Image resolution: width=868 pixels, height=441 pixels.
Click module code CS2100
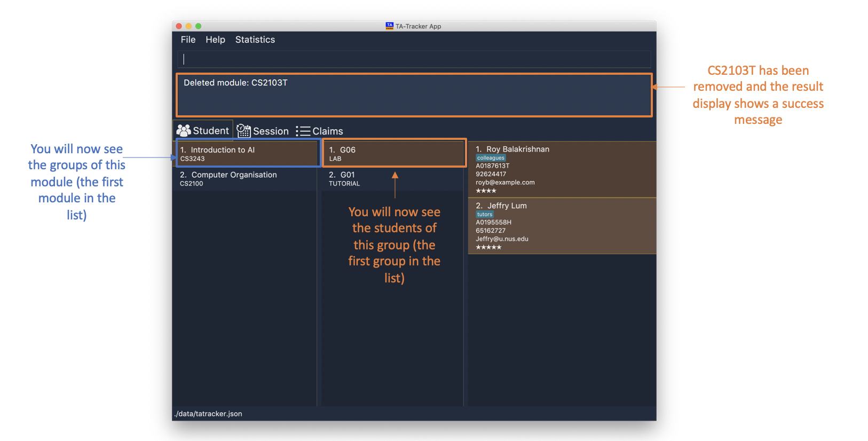pyautogui.click(x=191, y=184)
